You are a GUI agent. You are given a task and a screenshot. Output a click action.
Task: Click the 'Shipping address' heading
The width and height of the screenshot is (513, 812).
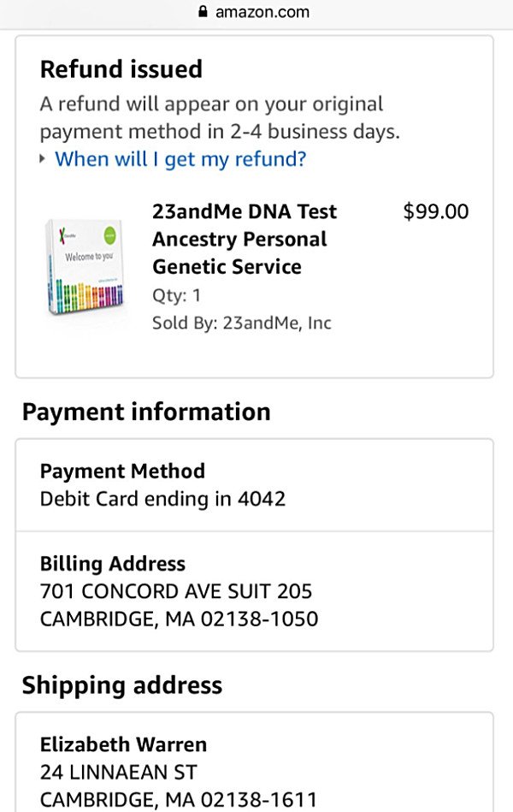pos(122,685)
